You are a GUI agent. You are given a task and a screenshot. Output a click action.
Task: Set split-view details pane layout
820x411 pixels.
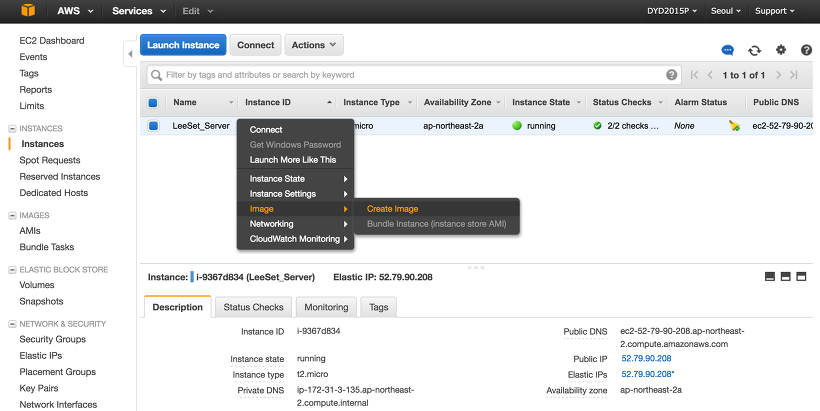pyautogui.click(x=785, y=277)
